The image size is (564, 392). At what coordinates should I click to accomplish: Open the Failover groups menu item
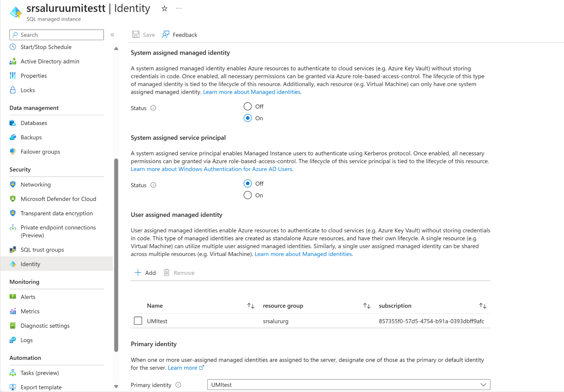(x=41, y=152)
